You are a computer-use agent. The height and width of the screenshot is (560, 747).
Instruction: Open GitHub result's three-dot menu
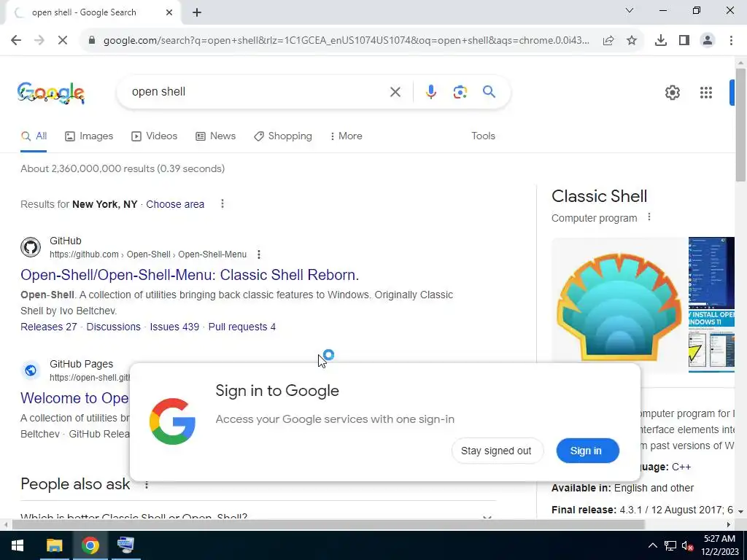click(259, 254)
